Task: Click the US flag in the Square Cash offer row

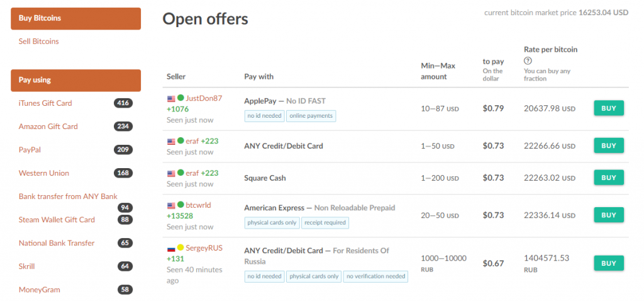Action: click(171, 174)
